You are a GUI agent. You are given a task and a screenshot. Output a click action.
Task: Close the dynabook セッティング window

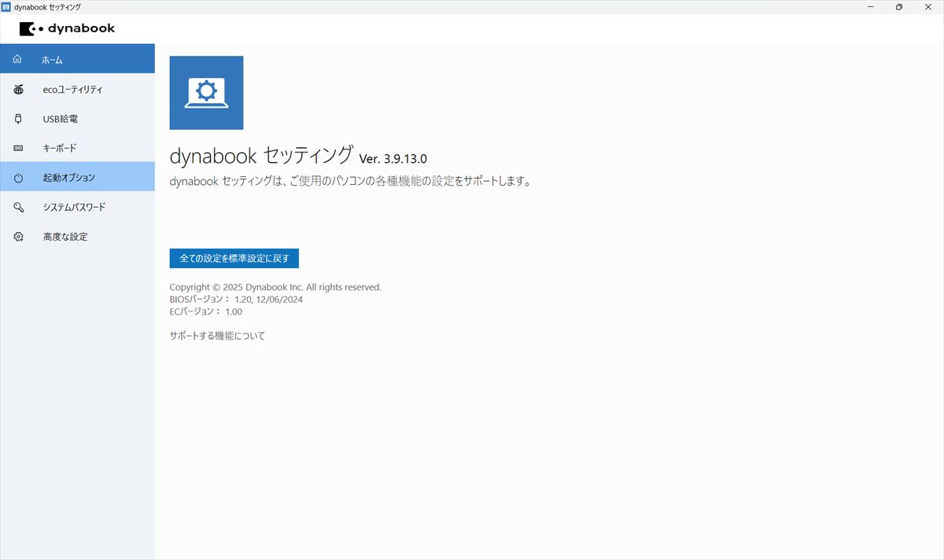click(x=928, y=6)
